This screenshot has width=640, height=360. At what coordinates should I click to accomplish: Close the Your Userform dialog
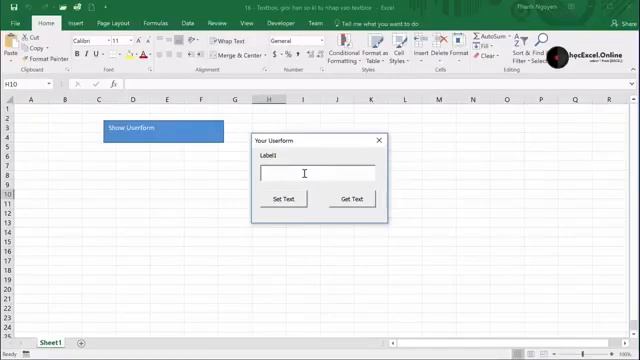pyautogui.click(x=379, y=140)
